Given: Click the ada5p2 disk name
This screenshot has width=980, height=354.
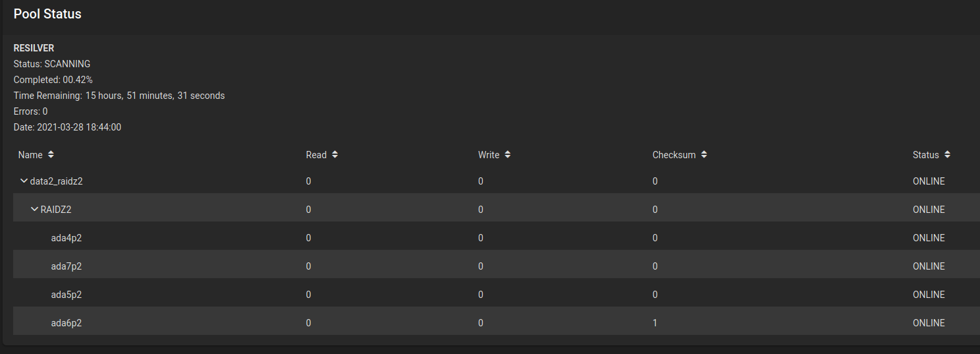Looking at the screenshot, I should [67, 295].
